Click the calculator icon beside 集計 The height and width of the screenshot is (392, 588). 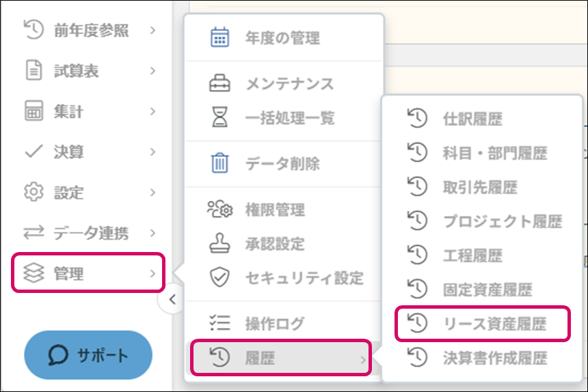[x=34, y=111]
